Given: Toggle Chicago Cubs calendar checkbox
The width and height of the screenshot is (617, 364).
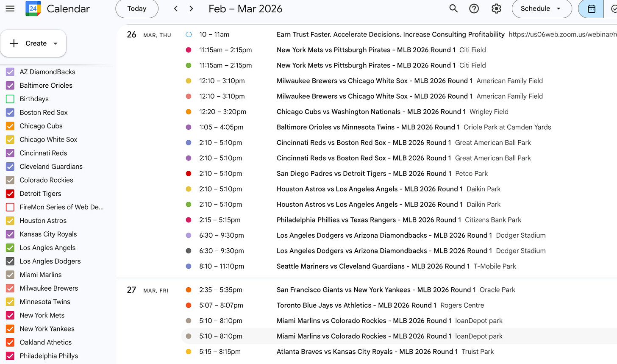Looking at the screenshot, I should click(10, 126).
